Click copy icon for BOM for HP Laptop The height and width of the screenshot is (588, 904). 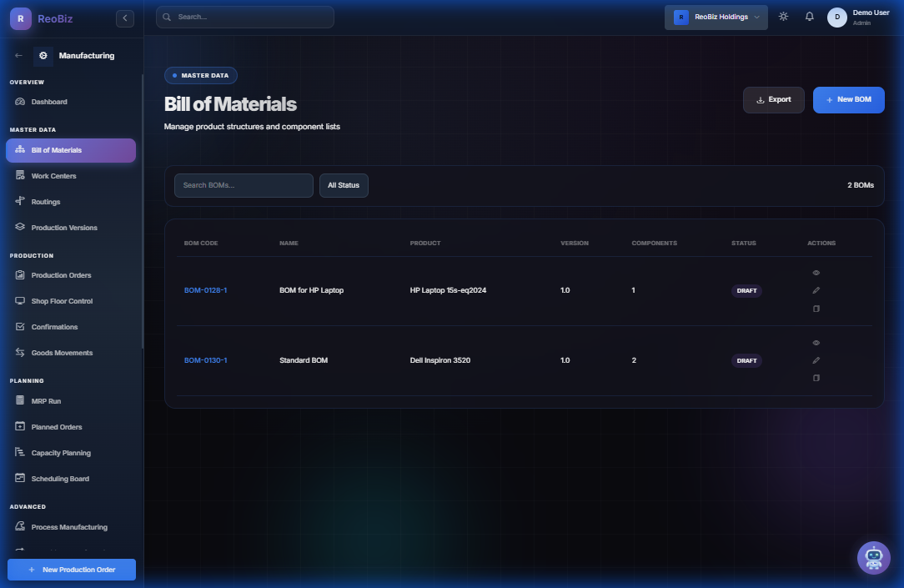click(x=816, y=309)
